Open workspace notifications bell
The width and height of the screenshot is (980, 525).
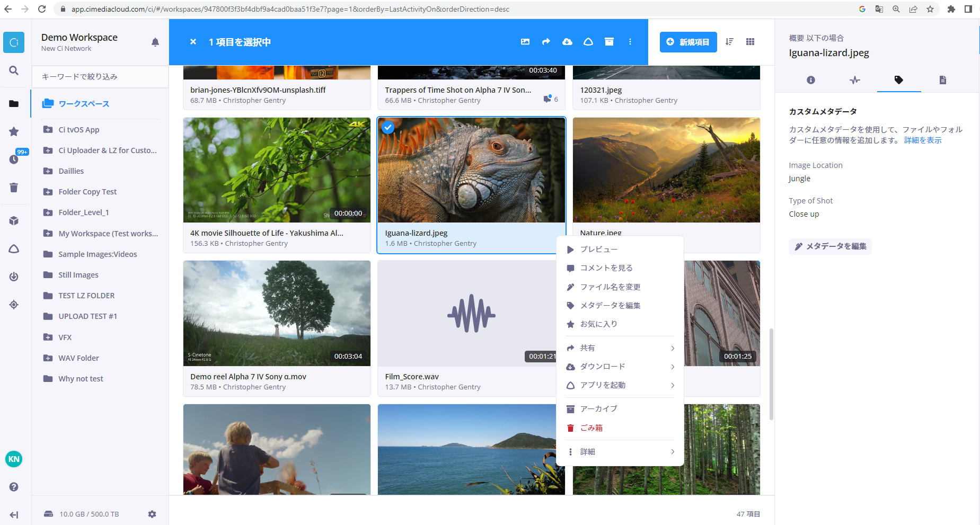(x=155, y=42)
